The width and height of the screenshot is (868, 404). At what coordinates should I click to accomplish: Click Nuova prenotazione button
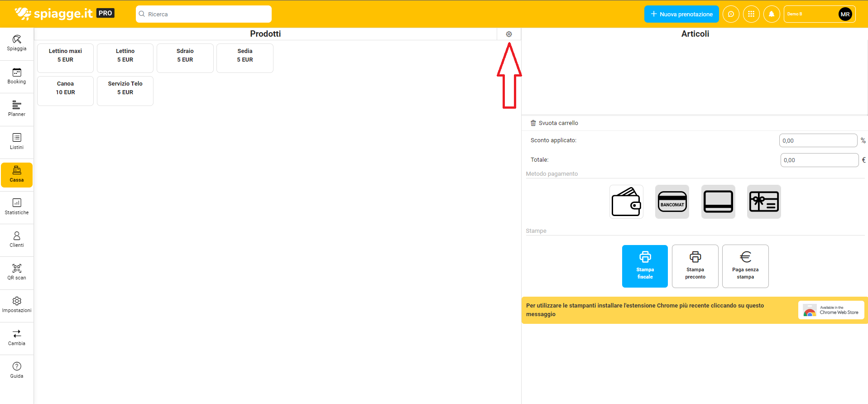[681, 14]
